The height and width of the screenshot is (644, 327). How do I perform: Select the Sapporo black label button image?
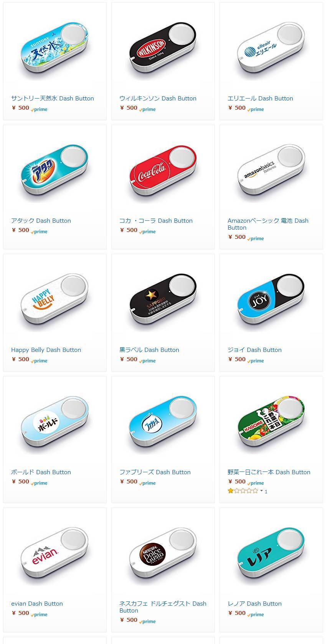163,302
